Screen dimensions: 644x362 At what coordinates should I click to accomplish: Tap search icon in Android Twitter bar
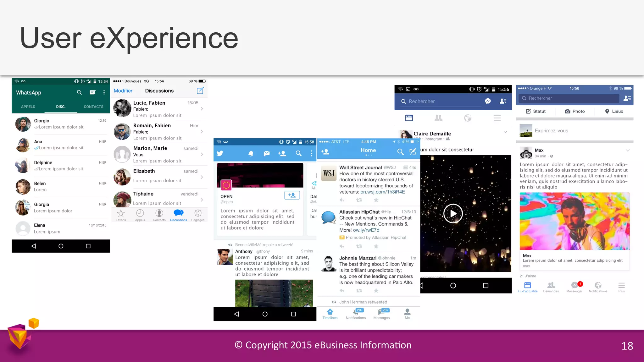point(299,153)
